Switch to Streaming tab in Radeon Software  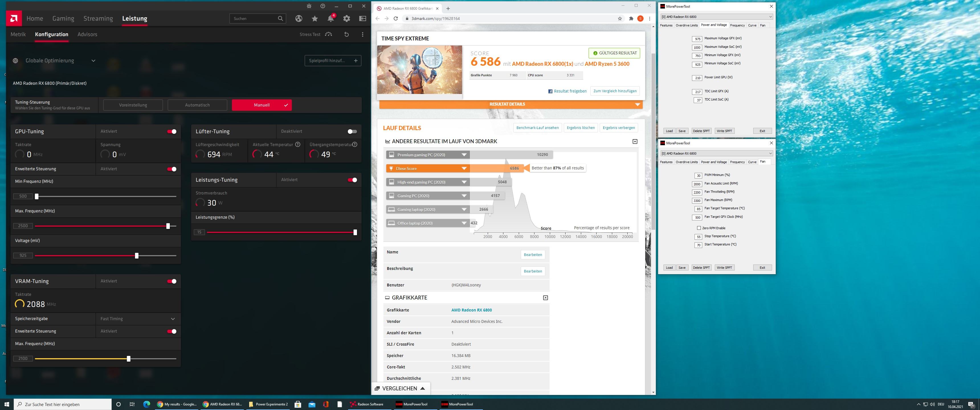point(98,18)
